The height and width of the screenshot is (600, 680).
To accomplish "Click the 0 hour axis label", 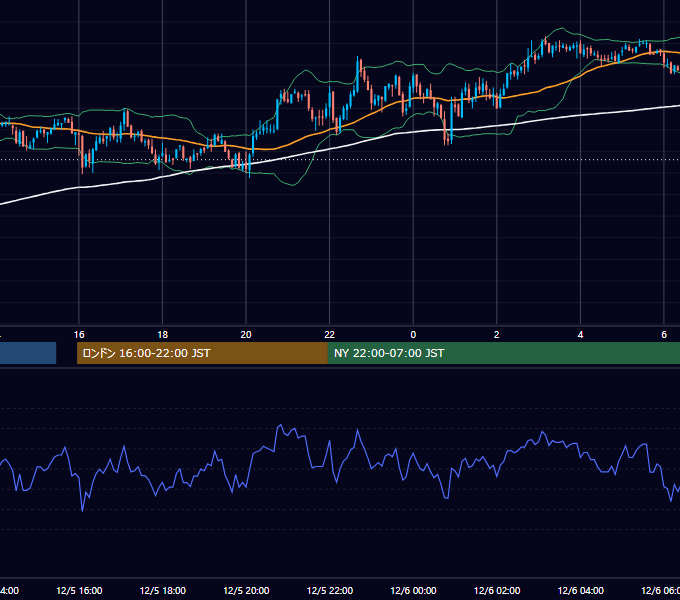I will tap(413, 335).
